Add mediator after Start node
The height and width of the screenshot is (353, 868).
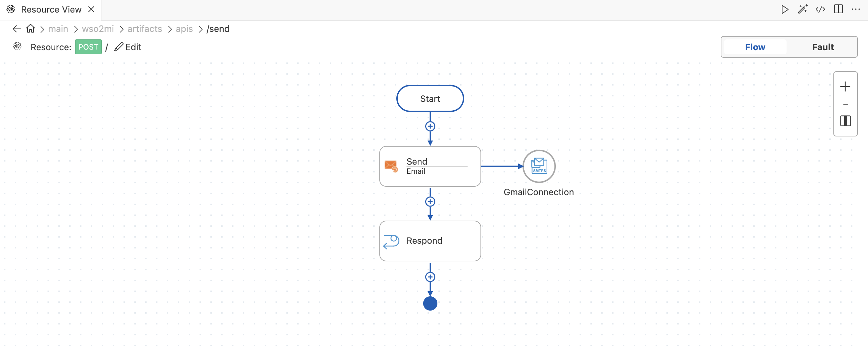pyautogui.click(x=430, y=126)
